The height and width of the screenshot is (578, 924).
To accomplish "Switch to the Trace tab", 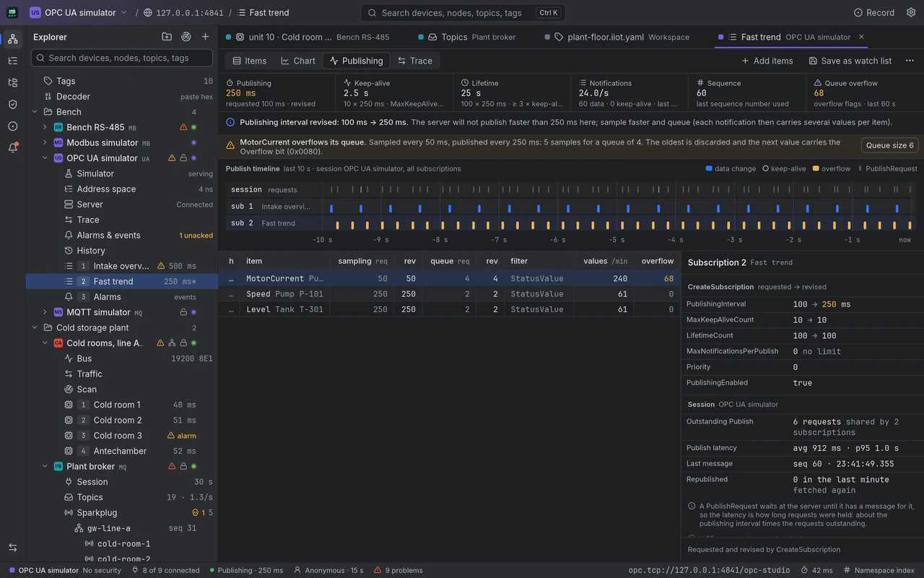I will tap(414, 61).
